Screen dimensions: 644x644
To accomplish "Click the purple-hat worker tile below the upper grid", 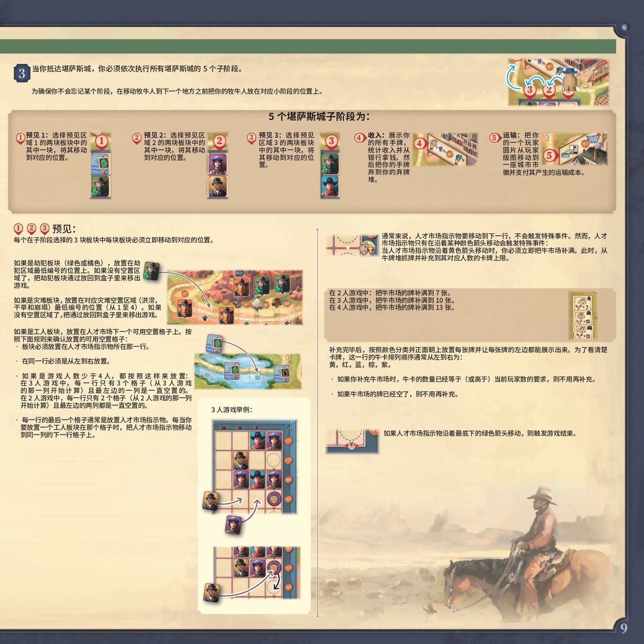I will tap(233, 525).
